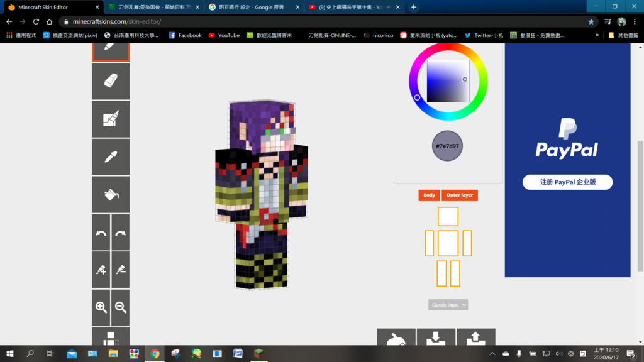Open Windows taskbar search
This screenshot has height=362, width=644.
click(x=30, y=353)
